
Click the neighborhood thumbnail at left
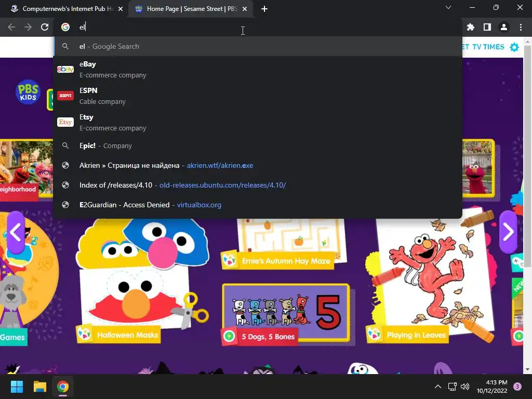point(26,170)
